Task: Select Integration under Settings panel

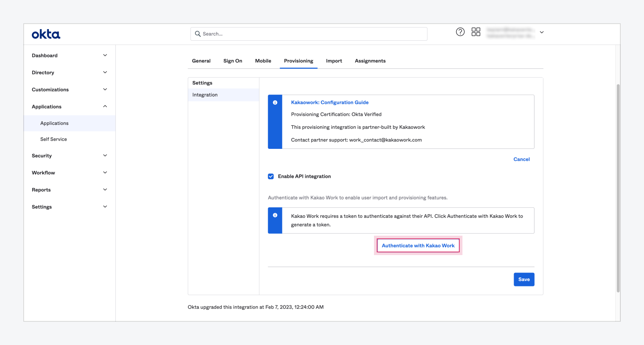Action: pos(223,95)
